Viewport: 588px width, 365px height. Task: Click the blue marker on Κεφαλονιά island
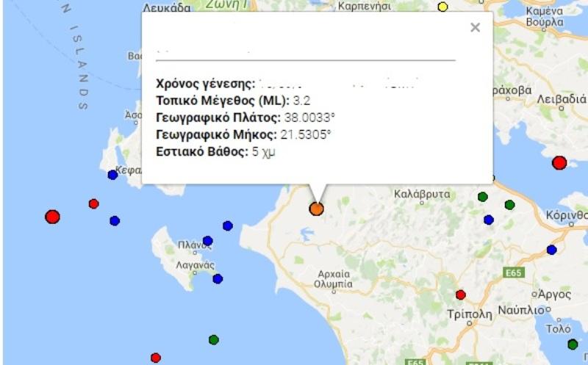coord(112,175)
